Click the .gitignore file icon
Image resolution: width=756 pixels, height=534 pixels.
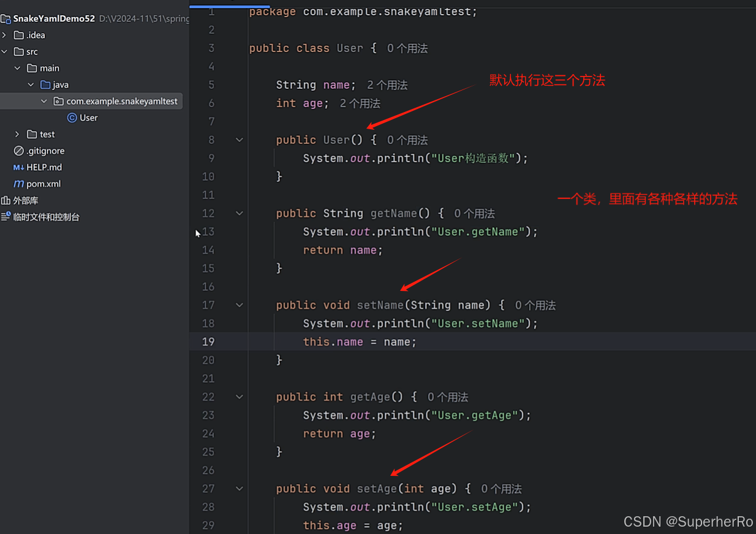[18, 151]
